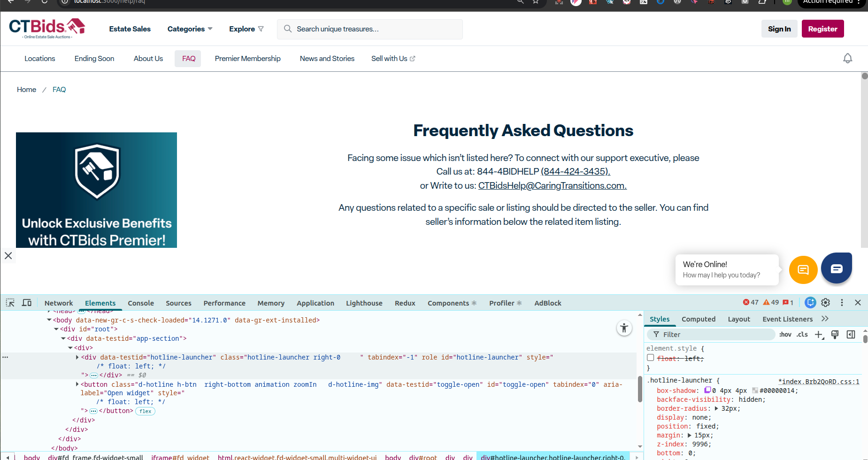Enable the float: left property checkbox
Viewport: 868px width, 460px height.
[x=651, y=358]
